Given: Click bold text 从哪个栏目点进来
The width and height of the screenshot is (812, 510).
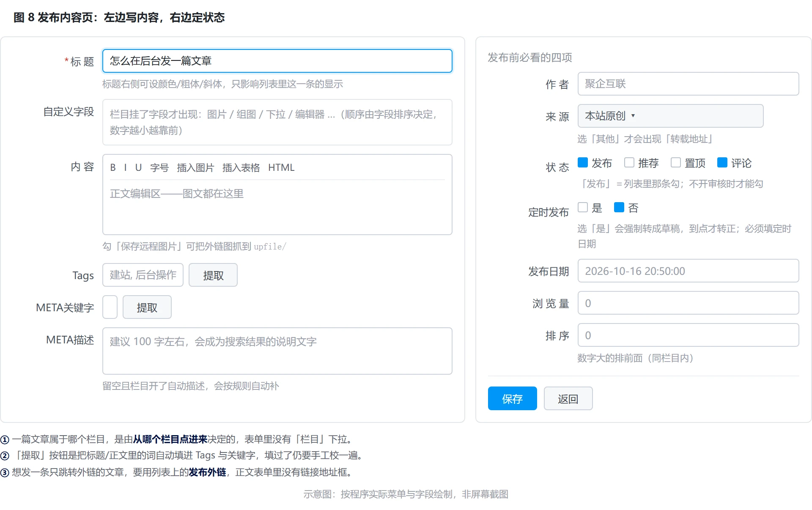Looking at the screenshot, I should [x=170, y=439].
